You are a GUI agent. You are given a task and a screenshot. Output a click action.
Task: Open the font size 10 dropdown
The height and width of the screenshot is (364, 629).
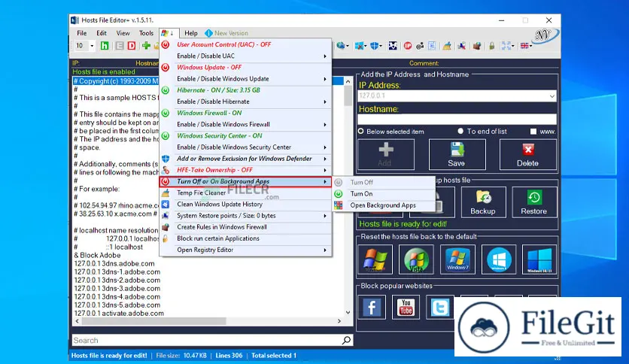click(x=92, y=46)
